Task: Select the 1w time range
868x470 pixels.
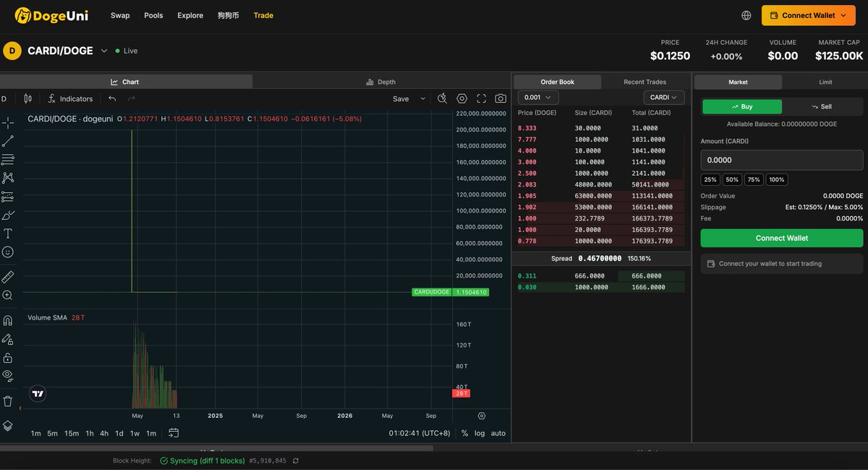Action: coord(135,433)
